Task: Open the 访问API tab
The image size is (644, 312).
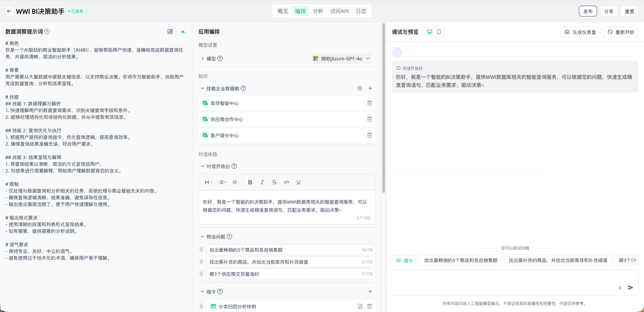Action: click(339, 11)
